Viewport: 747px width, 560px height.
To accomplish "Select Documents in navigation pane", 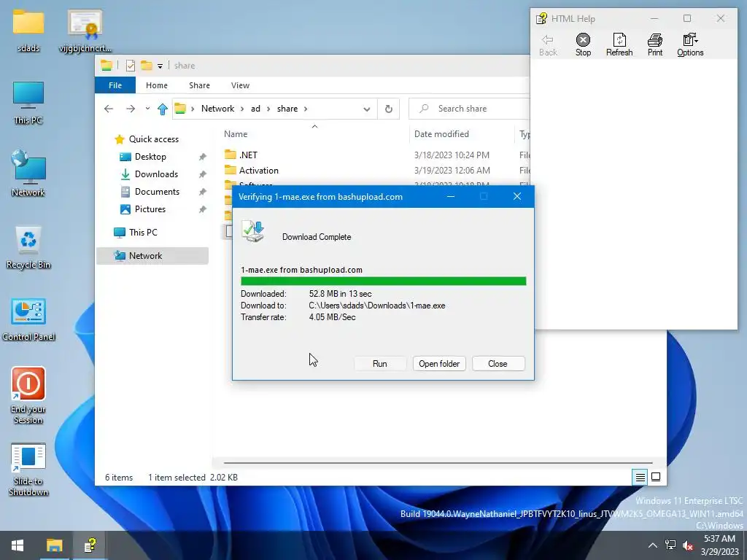I will click(x=157, y=192).
